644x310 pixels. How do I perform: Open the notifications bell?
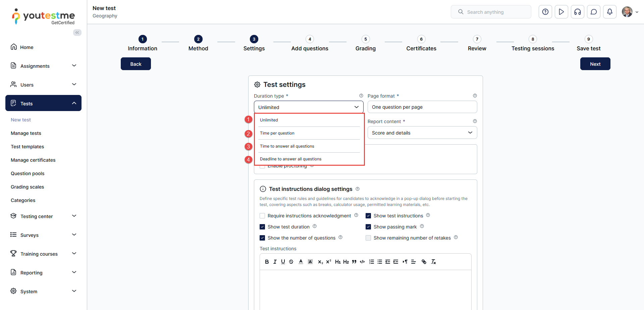[x=609, y=12]
